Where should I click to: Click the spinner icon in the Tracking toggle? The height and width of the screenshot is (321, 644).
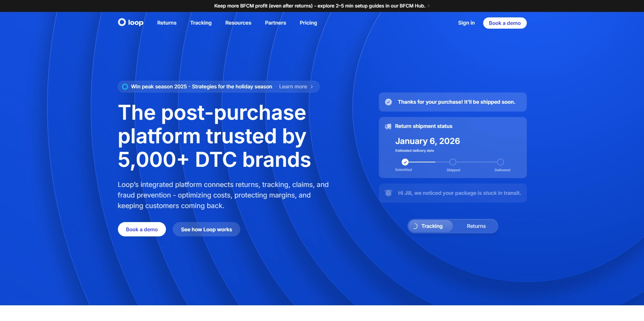415,226
